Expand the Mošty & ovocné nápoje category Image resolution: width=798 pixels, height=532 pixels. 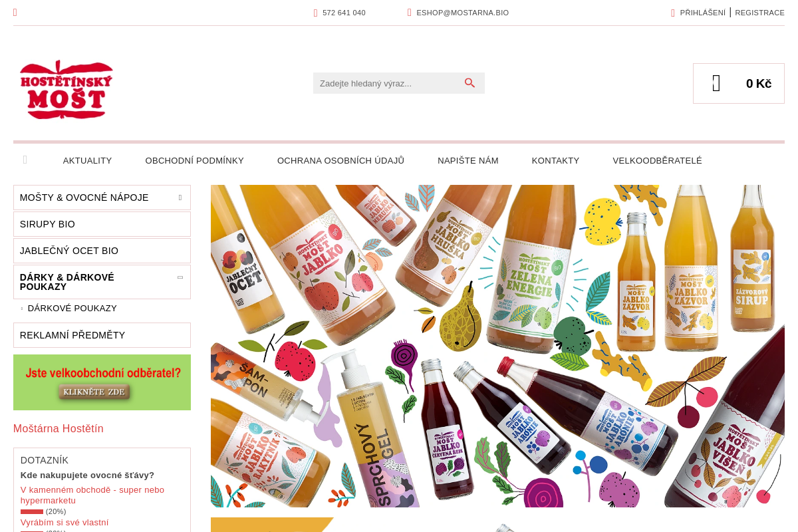tap(180, 198)
